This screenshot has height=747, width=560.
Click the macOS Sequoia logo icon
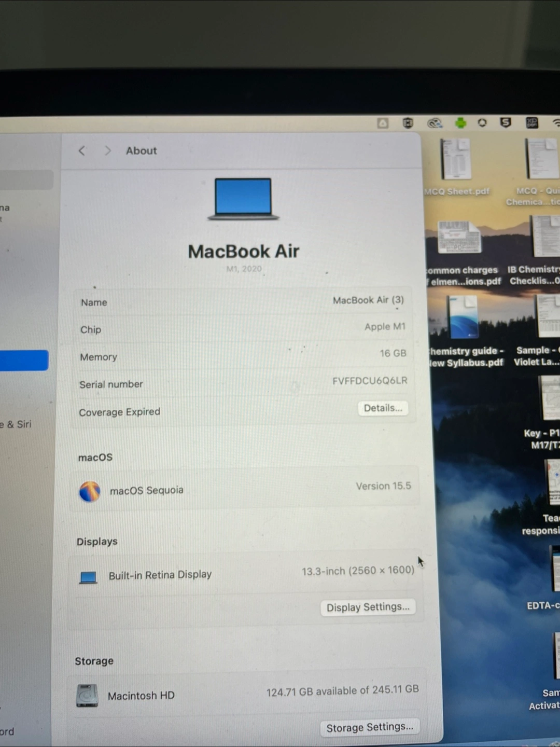pos(90,491)
